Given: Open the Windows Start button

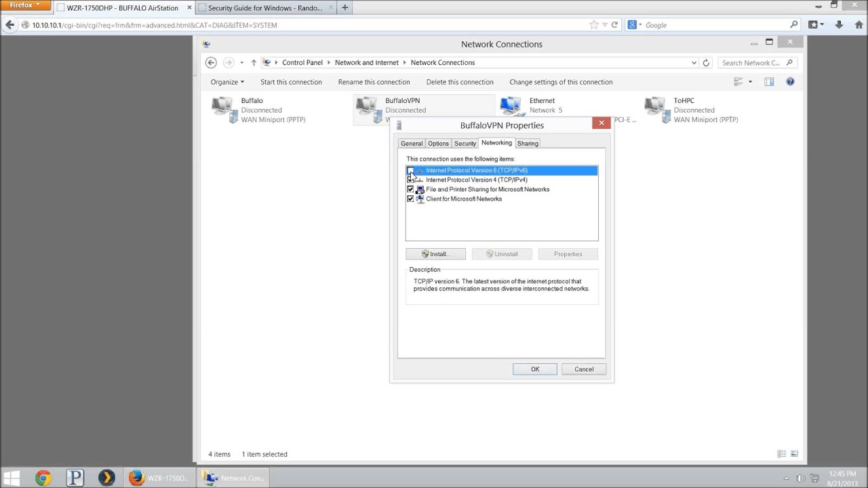Looking at the screenshot, I should click(12, 478).
